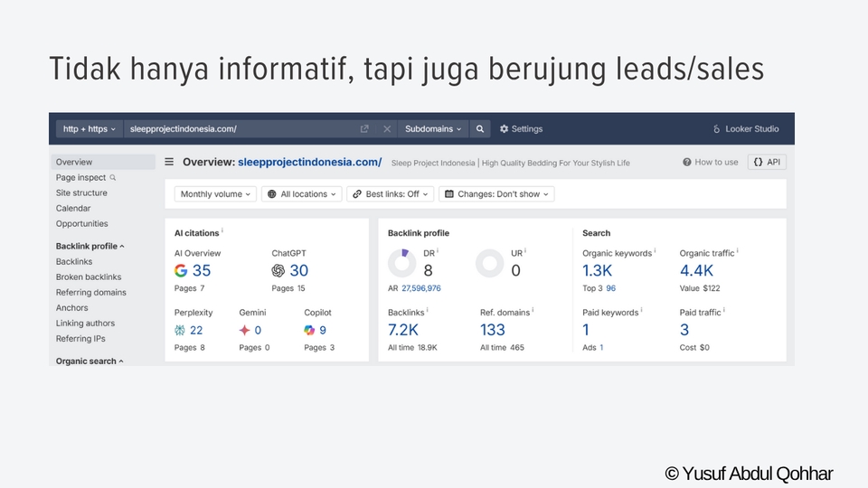868x488 pixels.
Task: Click the Google AI Overview icon
Action: pyautogui.click(x=181, y=270)
